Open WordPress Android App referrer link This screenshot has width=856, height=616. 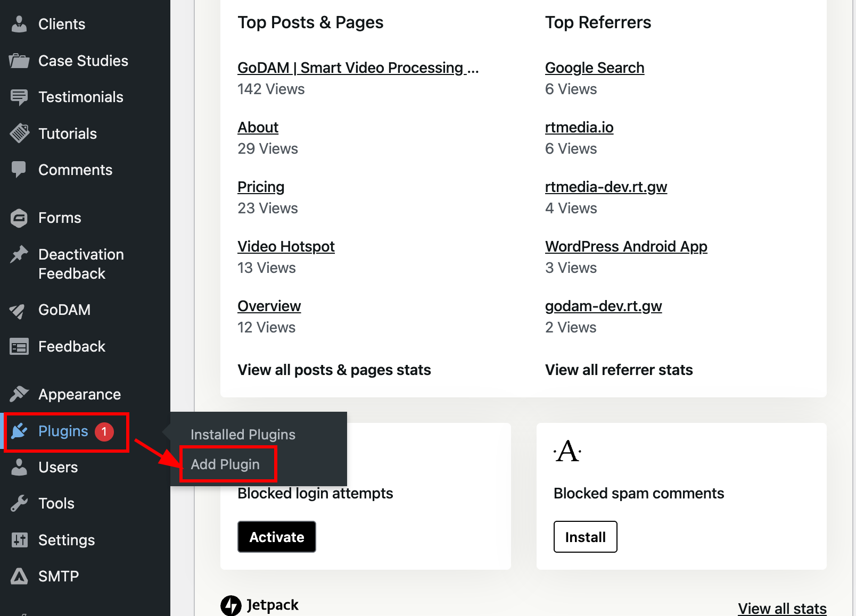click(626, 246)
